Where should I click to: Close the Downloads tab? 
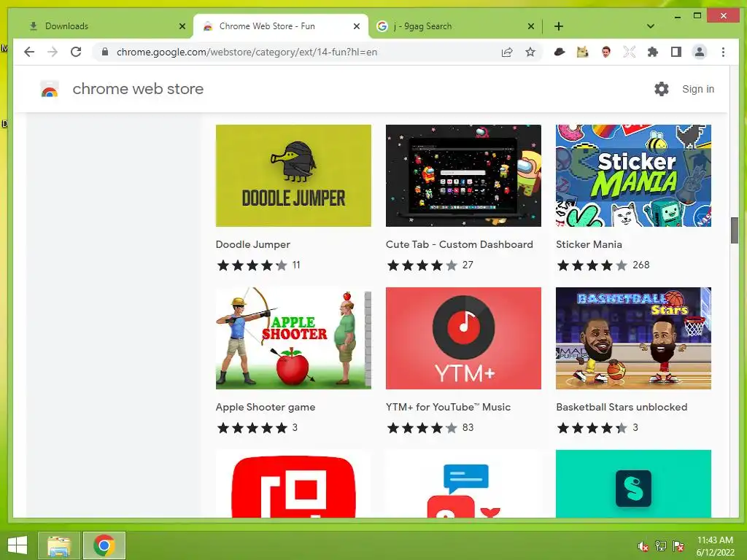(x=182, y=26)
